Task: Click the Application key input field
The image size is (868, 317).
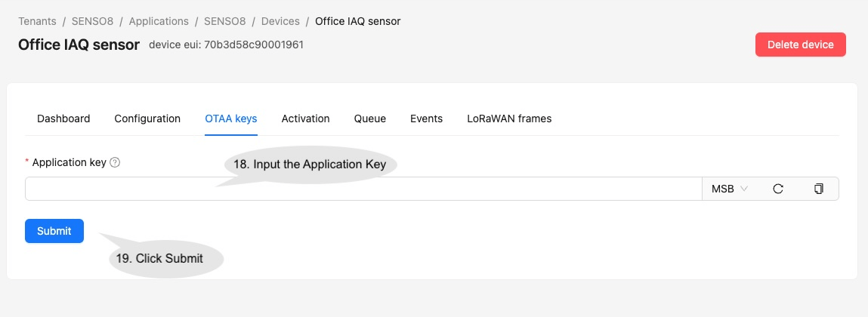Action: pos(363,189)
